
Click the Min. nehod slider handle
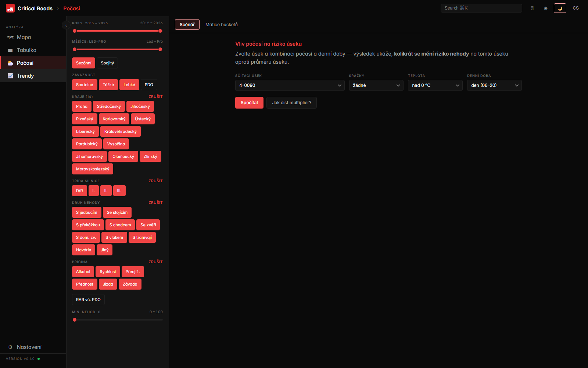[x=75, y=320]
